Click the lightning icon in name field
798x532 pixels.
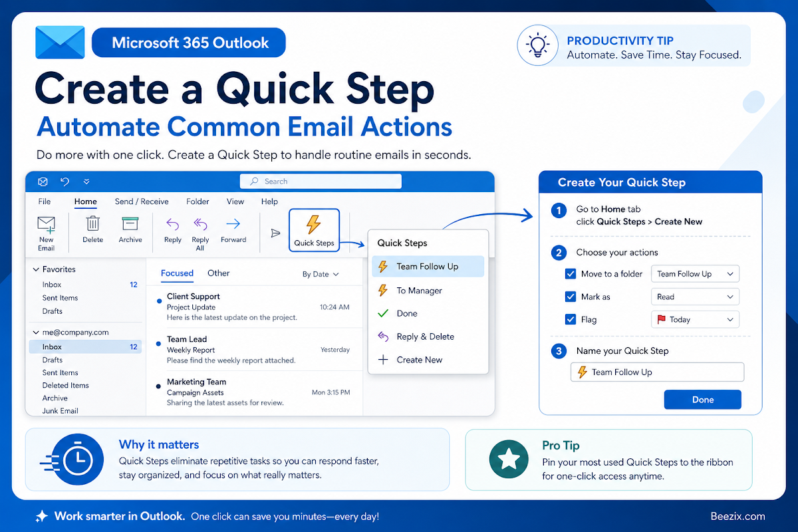click(583, 372)
